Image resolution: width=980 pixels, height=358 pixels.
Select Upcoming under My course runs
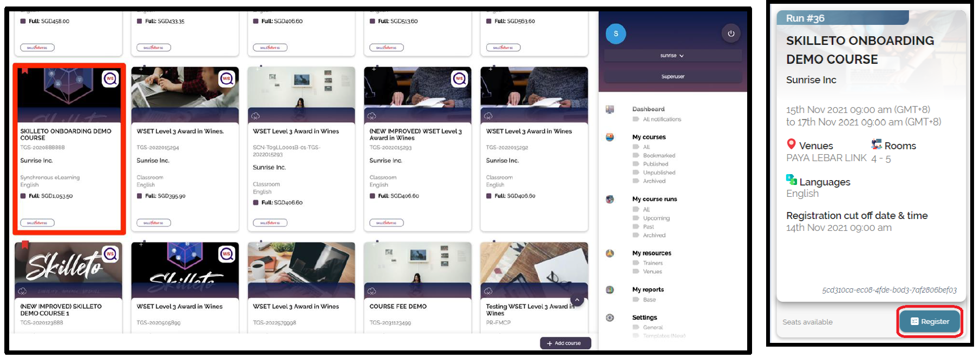[656, 218]
